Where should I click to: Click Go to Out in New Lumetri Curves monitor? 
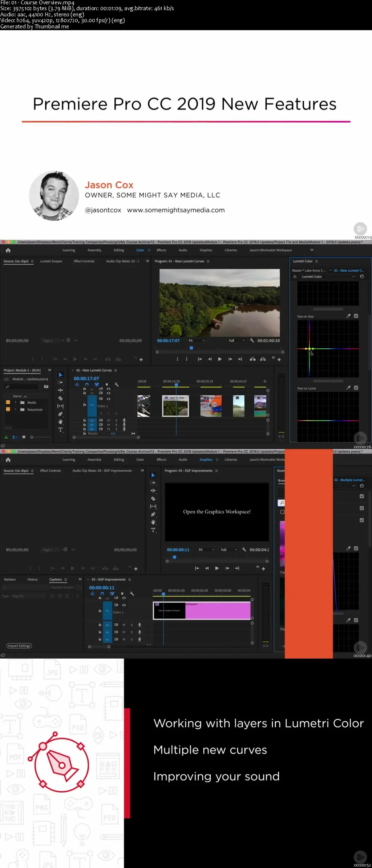(x=240, y=359)
